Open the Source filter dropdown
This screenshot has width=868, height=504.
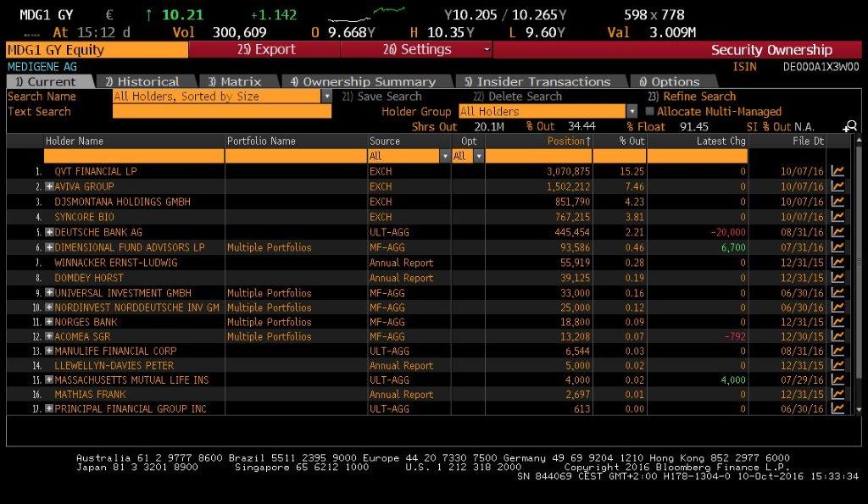tap(445, 156)
